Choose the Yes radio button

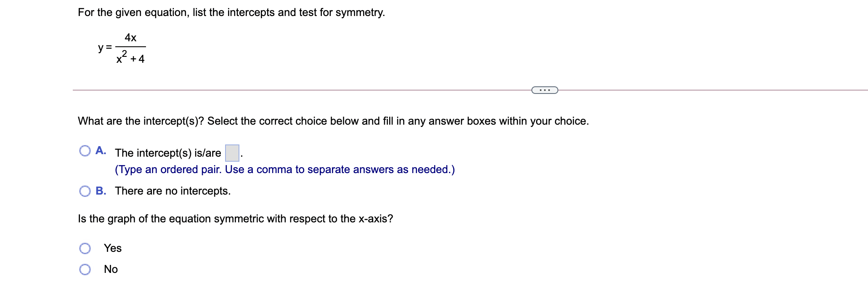pyautogui.click(x=85, y=248)
